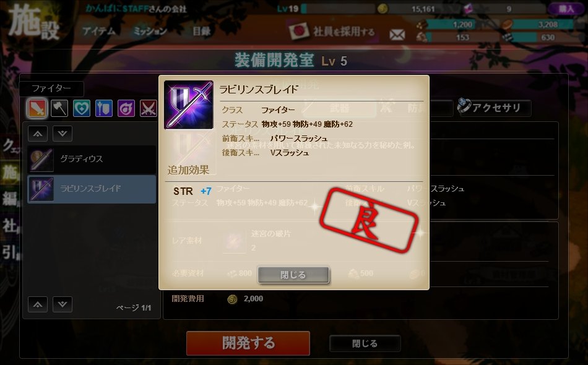Select グラディウス in the equipment list
The image size is (588, 365).
tap(92, 159)
